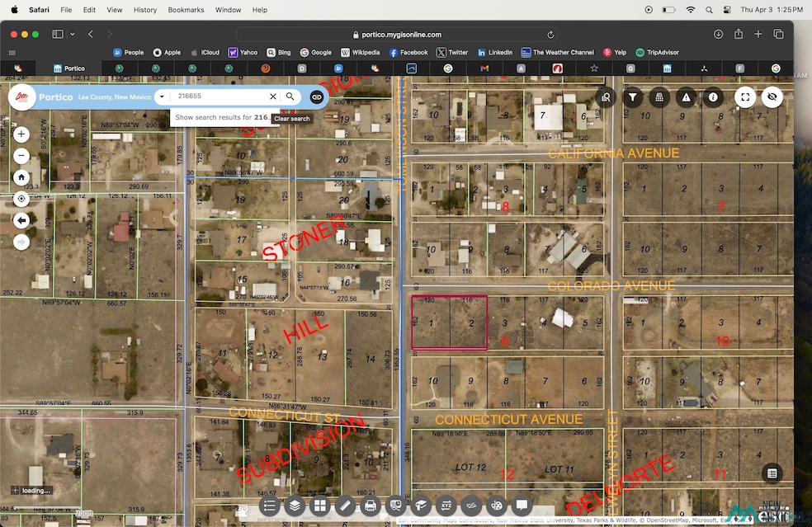
Task: Open the Gmail tab in Safari
Action: coord(484,68)
